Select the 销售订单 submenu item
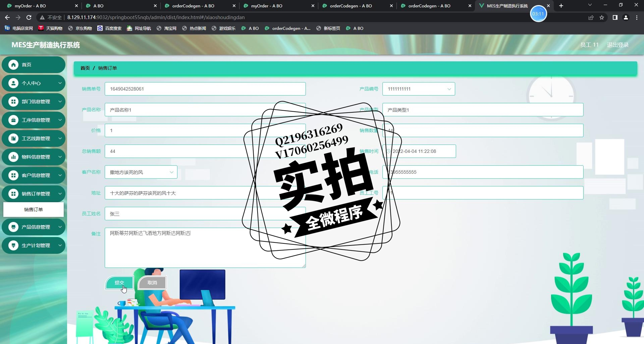 click(34, 210)
